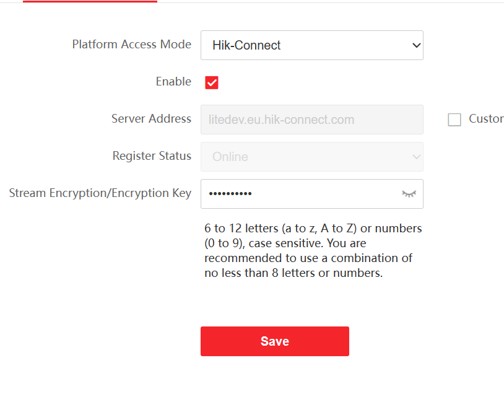Expand the Platform Access Mode dropdown arrow
This screenshot has width=504, height=420.
click(x=416, y=45)
